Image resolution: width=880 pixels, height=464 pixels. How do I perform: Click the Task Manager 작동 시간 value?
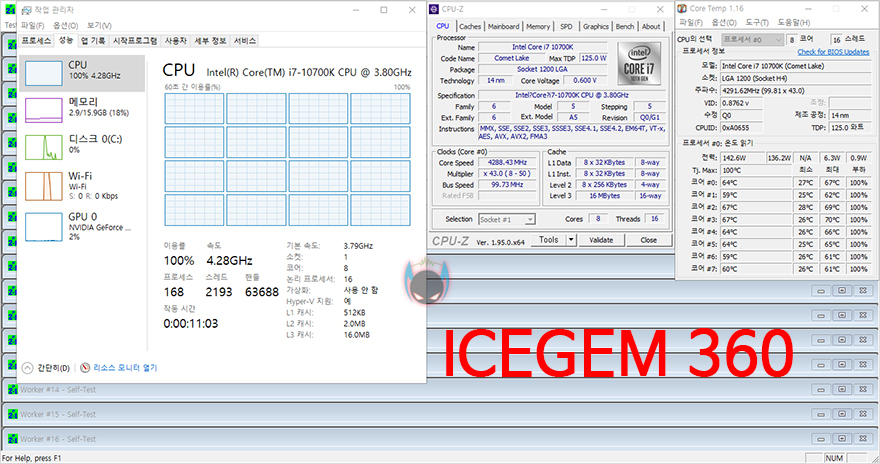coord(191,324)
